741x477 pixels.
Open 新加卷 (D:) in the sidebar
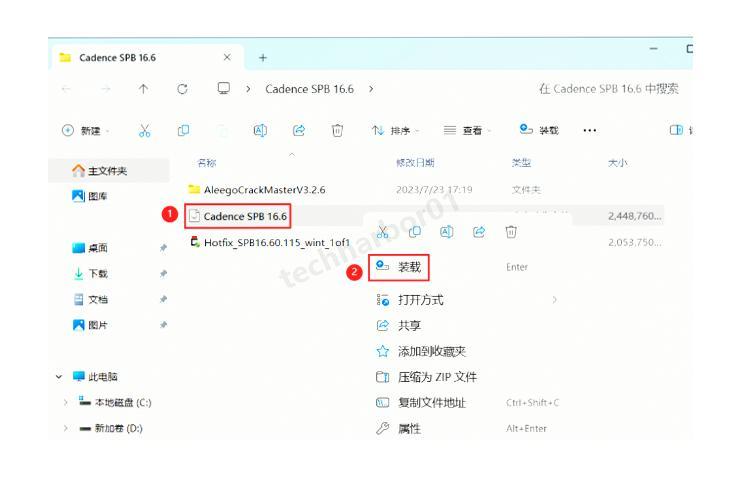111,428
